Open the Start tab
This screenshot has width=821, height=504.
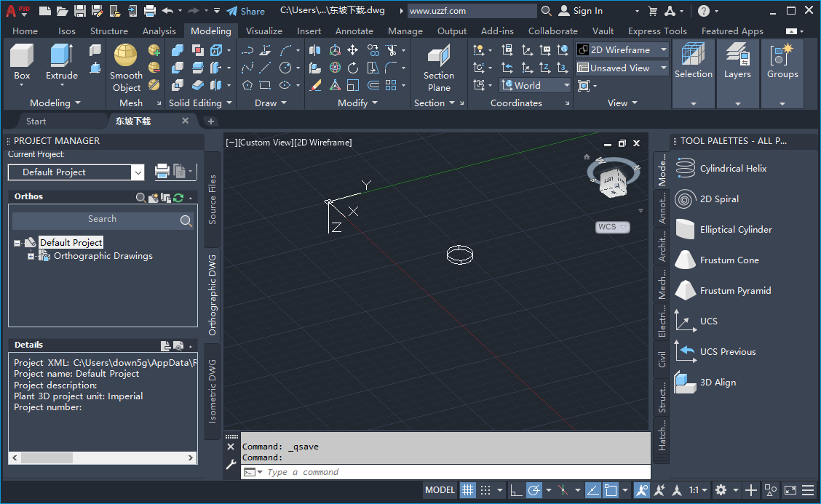coord(35,121)
